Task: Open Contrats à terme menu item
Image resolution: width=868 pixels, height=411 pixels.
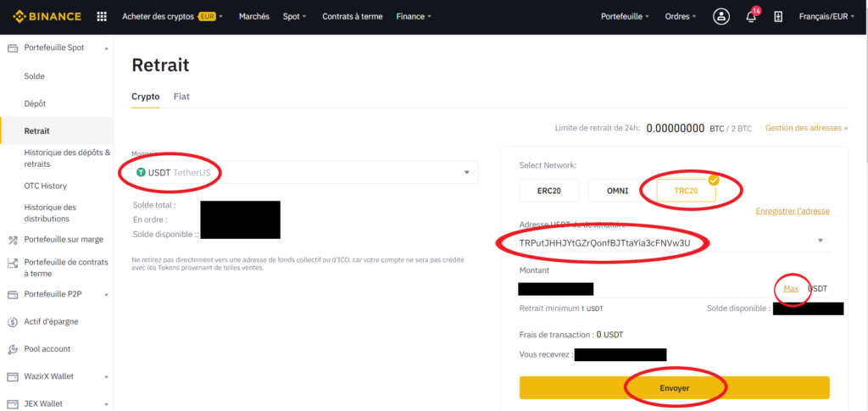Action: point(353,17)
